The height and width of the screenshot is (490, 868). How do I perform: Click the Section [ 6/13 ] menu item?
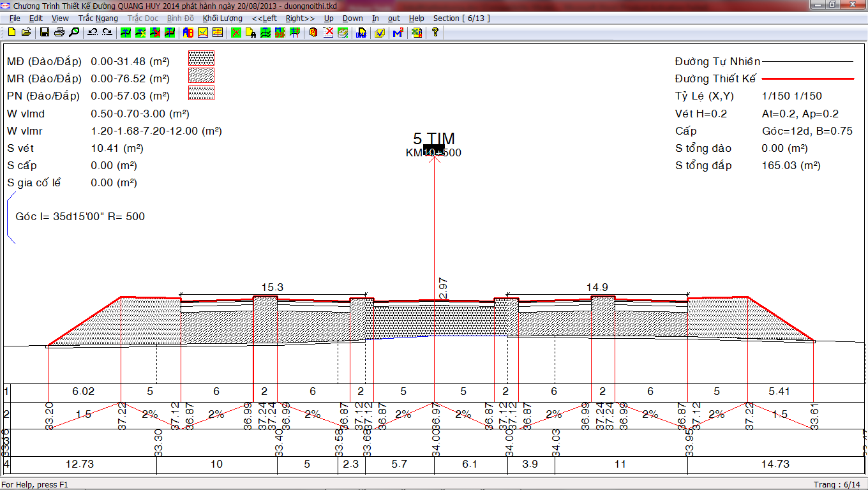(461, 19)
